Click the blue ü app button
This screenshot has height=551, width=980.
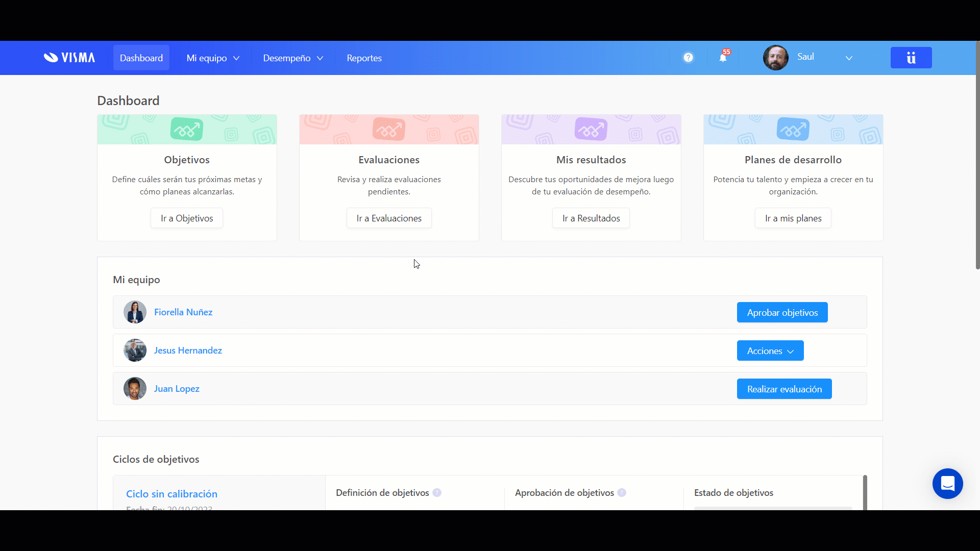911,58
